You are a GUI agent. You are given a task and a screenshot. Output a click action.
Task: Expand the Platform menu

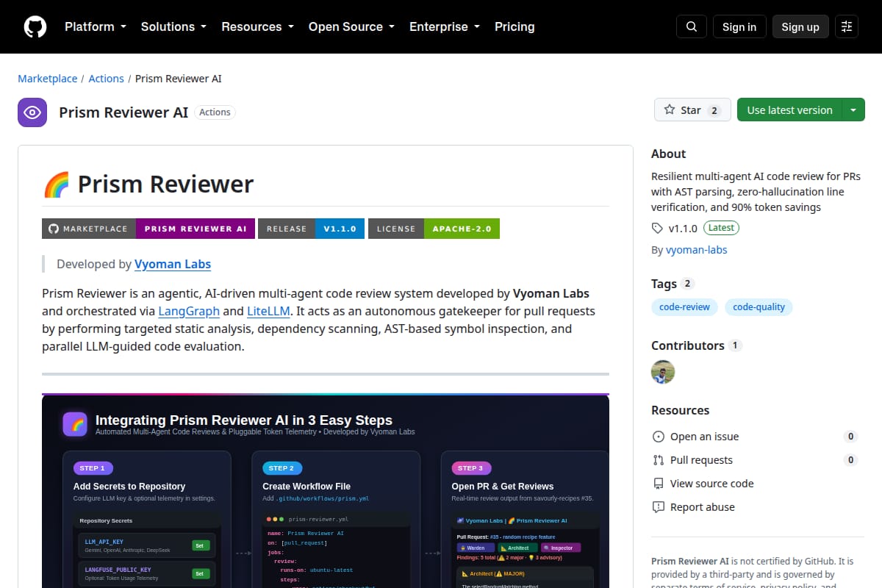coord(96,26)
